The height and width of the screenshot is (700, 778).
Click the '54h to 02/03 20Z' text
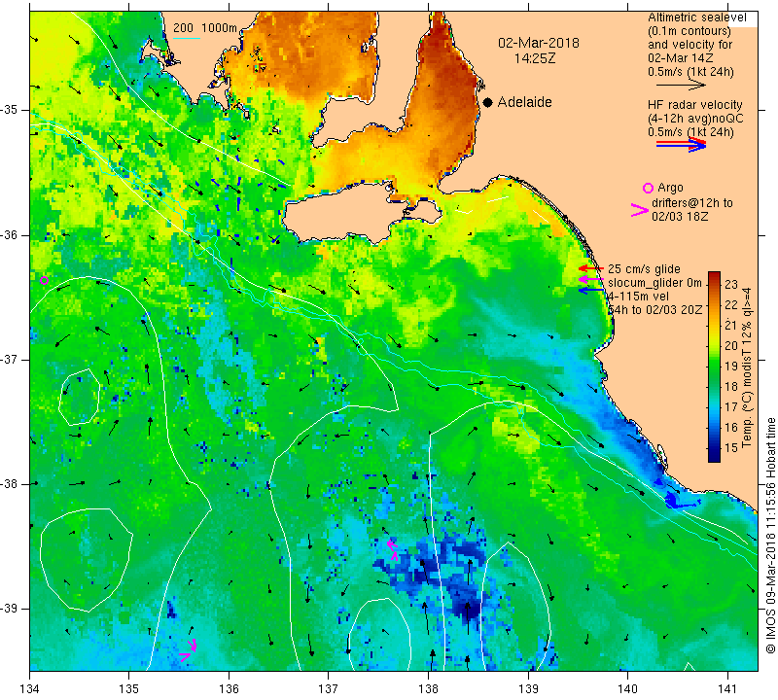[x=655, y=309]
